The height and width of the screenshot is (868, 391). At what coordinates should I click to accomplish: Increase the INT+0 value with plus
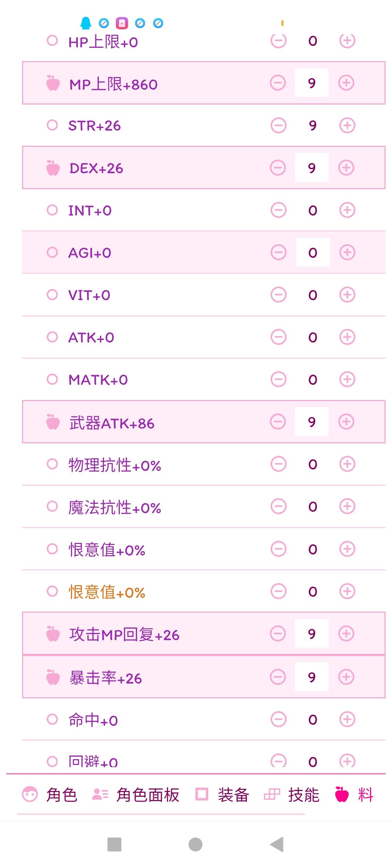point(347,210)
